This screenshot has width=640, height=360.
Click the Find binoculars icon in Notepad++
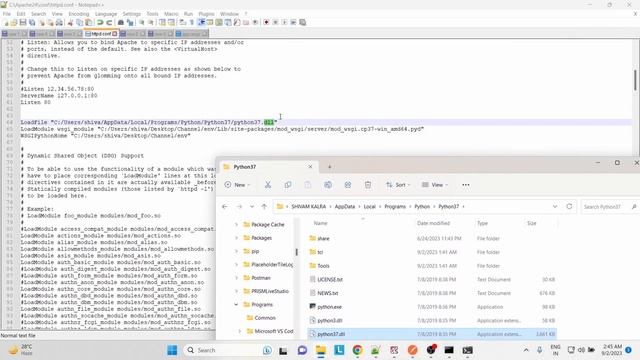tap(121, 22)
